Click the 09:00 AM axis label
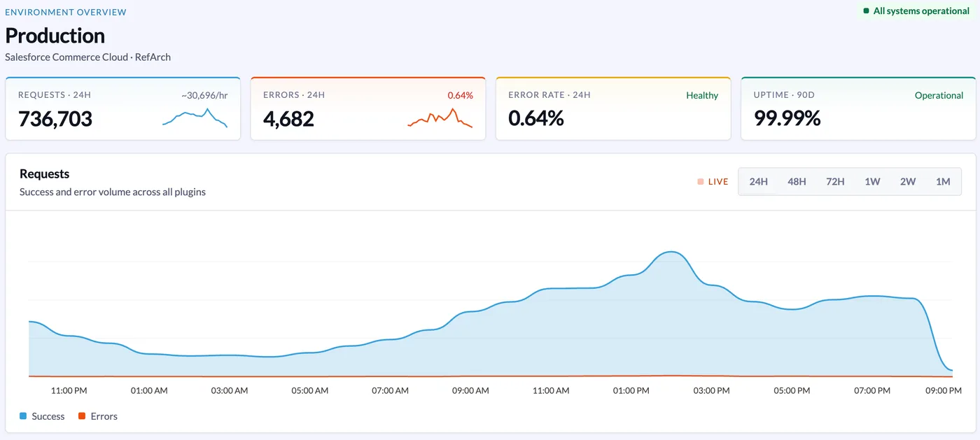 470,390
